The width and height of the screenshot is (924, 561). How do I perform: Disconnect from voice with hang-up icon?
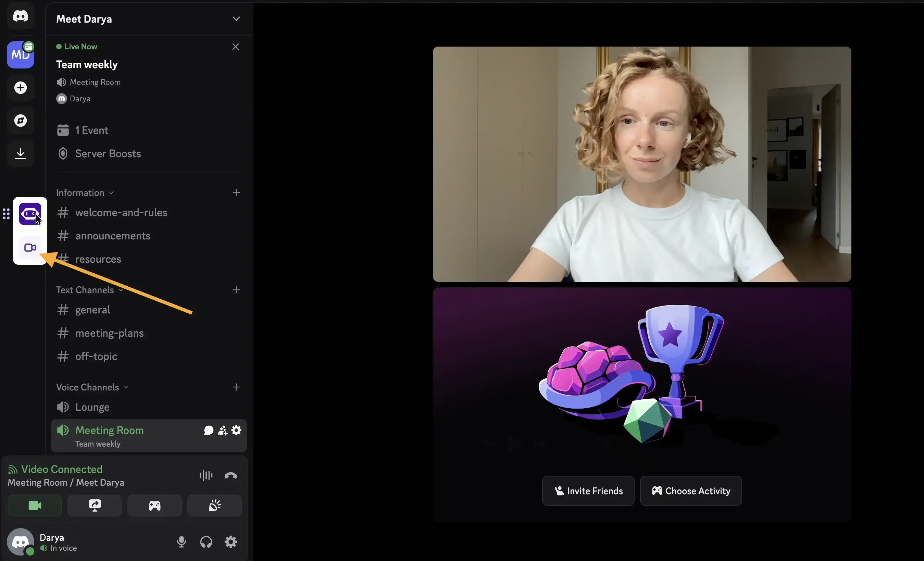230,475
